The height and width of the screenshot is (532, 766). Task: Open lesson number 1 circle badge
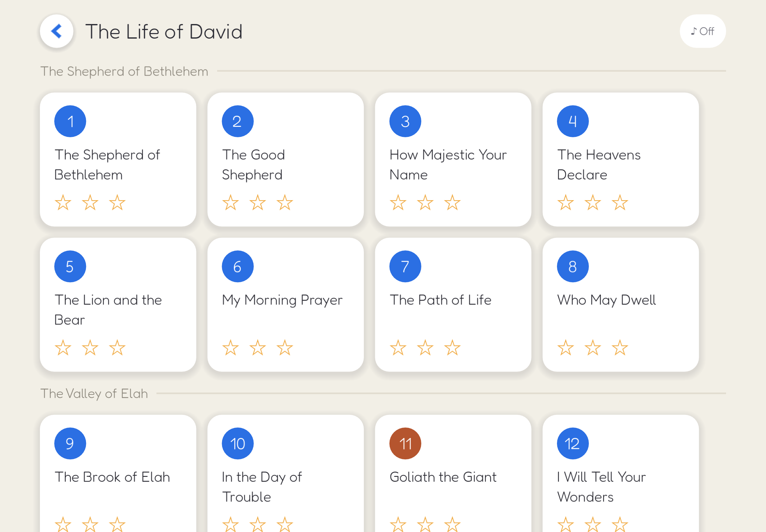[70, 121]
